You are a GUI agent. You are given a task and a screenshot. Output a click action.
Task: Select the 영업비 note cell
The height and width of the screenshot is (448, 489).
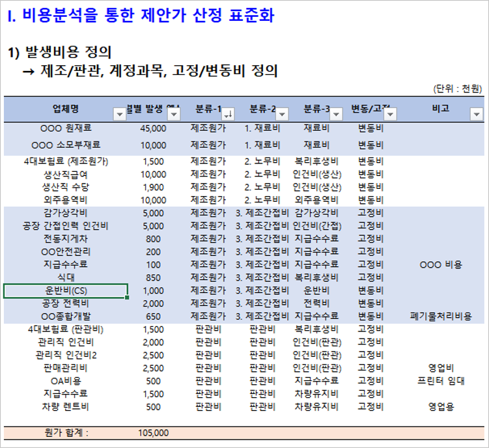point(441,369)
